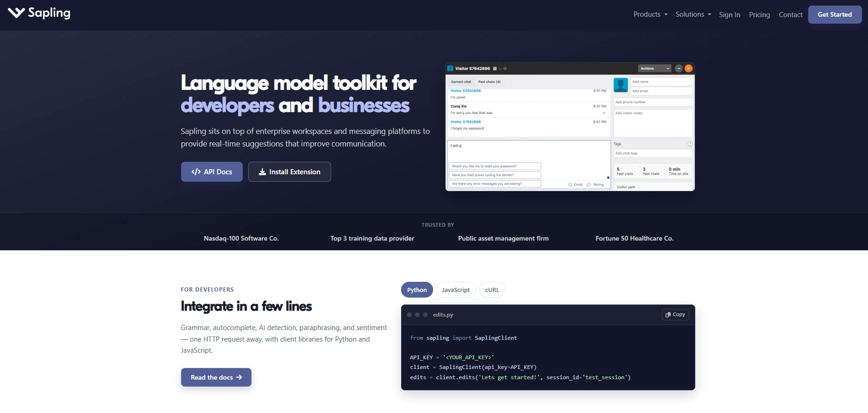
Task: Open API Docs from the hero section
Action: [212, 172]
